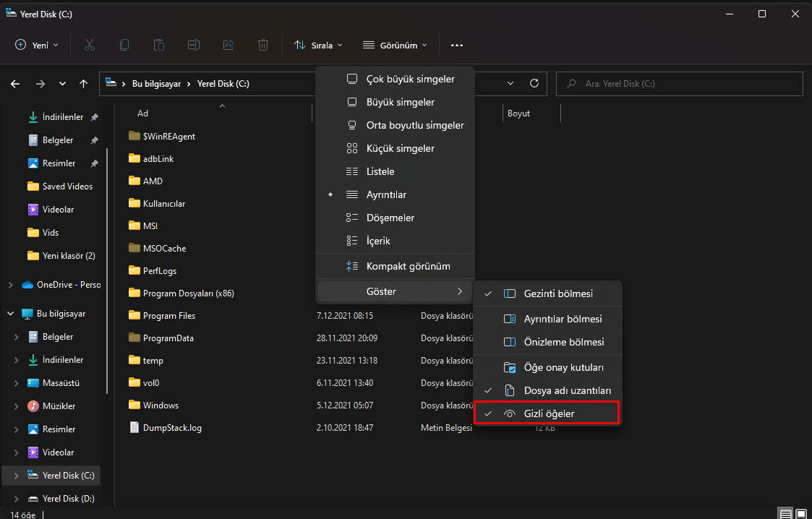Image resolution: width=812 pixels, height=519 pixels.
Task: Click the Rename icon in toolbar
Action: click(x=194, y=45)
